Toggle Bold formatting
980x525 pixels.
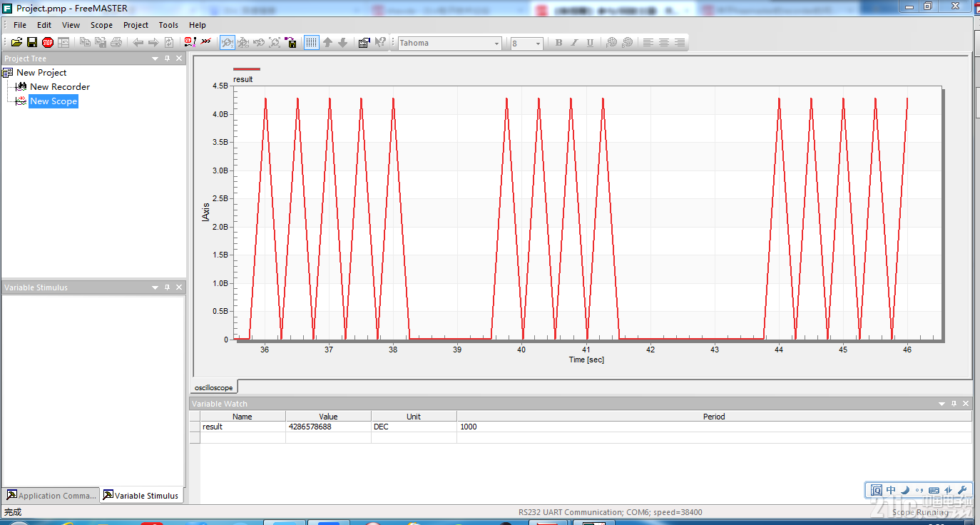coord(558,43)
